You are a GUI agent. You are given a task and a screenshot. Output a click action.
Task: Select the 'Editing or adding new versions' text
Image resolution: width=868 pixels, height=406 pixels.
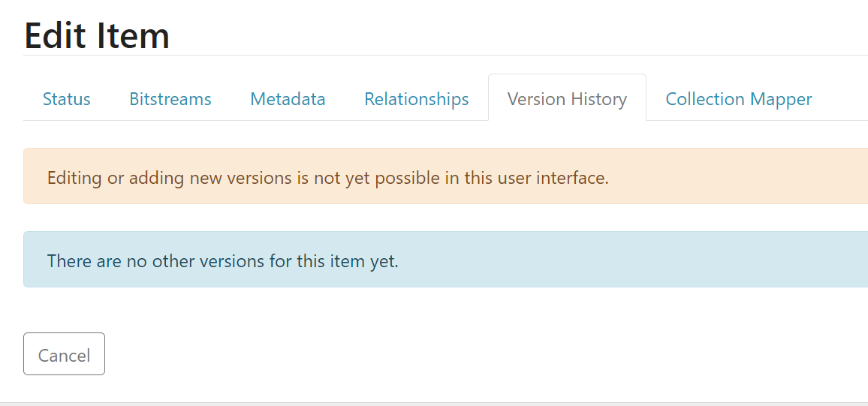pyautogui.click(x=327, y=179)
